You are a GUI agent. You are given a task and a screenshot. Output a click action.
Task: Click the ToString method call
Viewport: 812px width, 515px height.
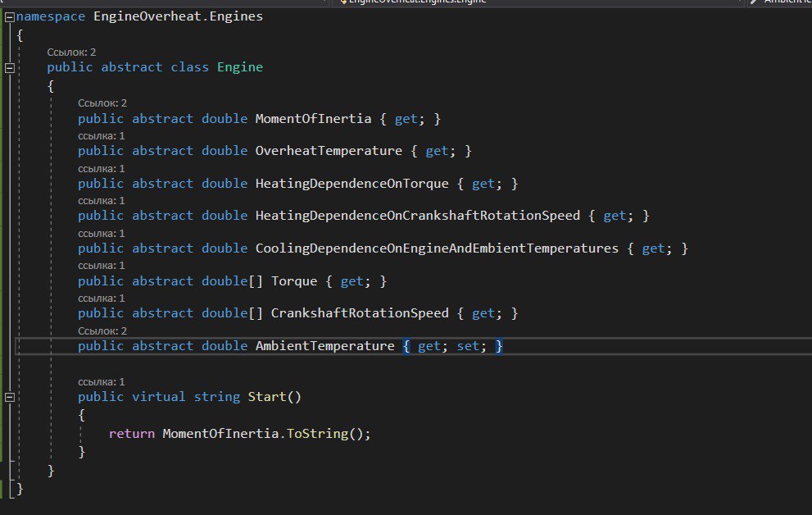pyautogui.click(x=317, y=434)
